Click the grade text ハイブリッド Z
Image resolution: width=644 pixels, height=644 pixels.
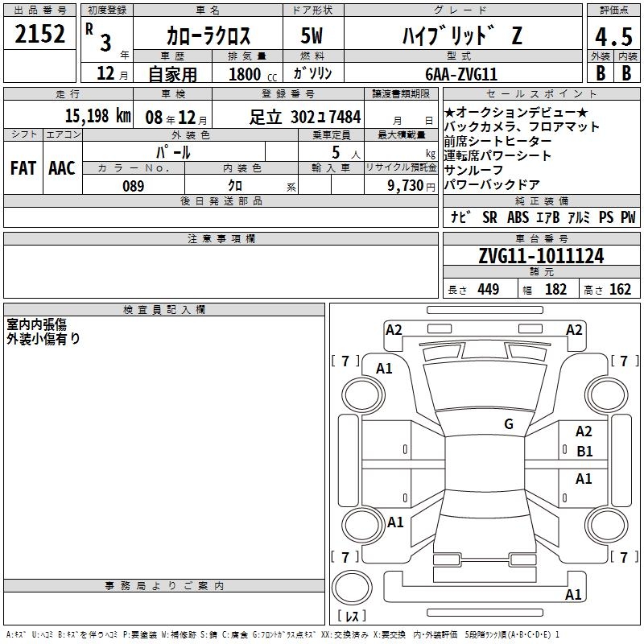tap(463, 35)
